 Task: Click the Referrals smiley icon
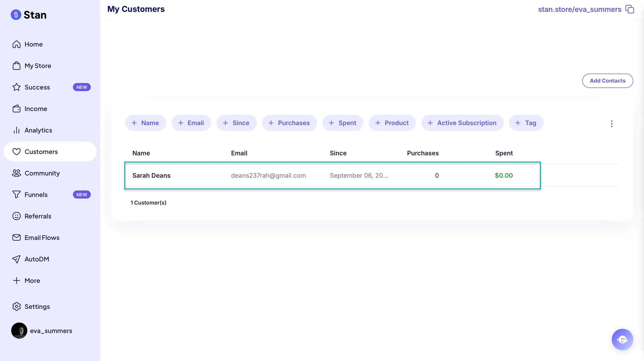(x=16, y=216)
